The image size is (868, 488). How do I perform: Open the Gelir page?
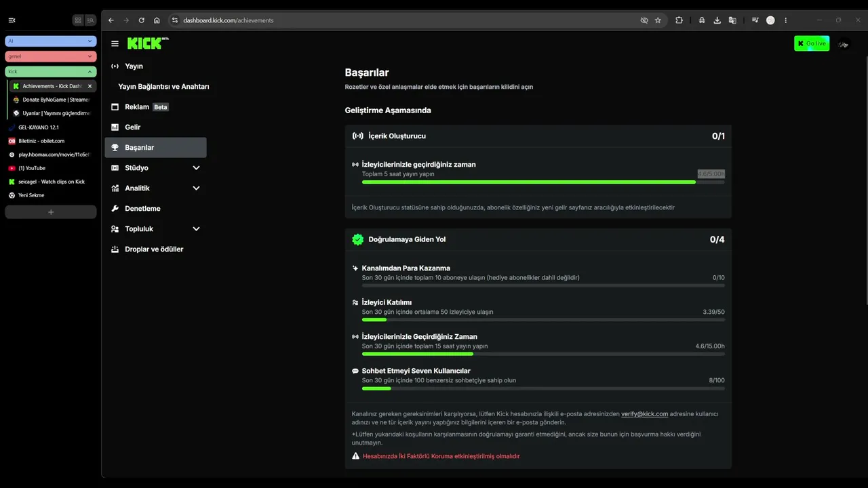click(156, 127)
